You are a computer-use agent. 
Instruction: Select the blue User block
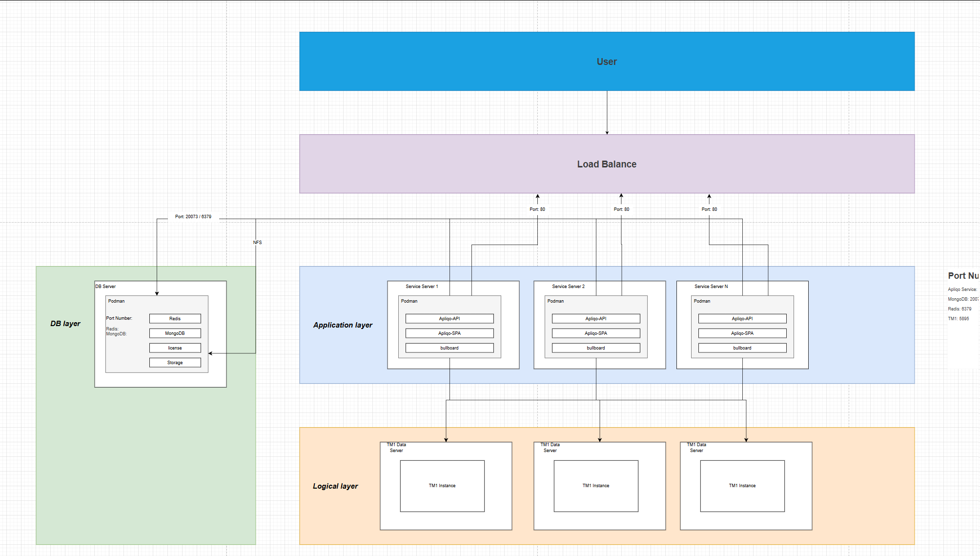click(607, 62)
